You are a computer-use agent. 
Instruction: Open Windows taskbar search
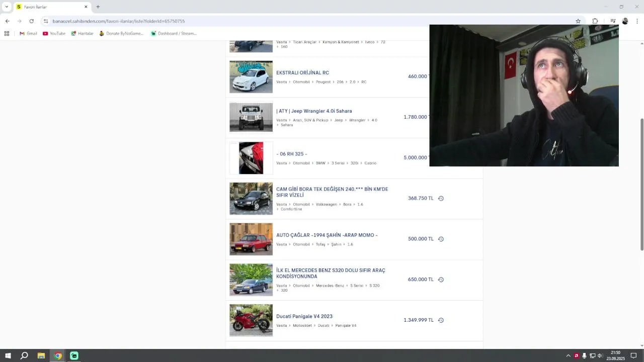(24, 355)
